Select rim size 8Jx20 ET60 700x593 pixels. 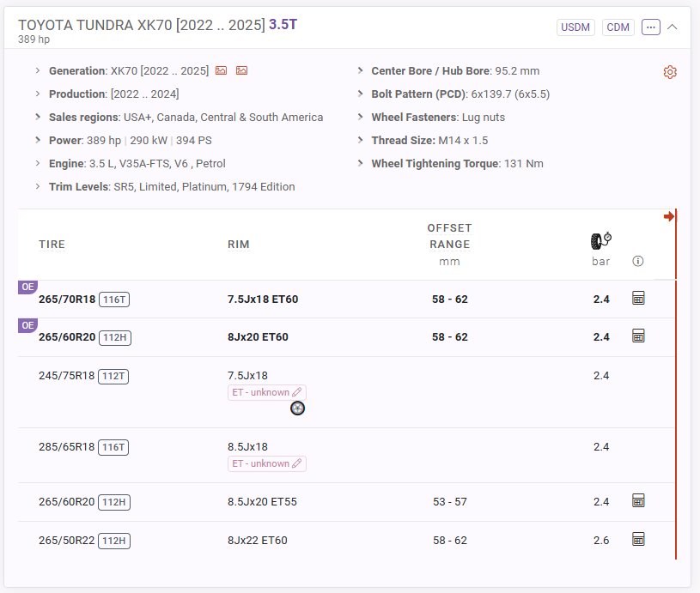click(x=258, y=337)
